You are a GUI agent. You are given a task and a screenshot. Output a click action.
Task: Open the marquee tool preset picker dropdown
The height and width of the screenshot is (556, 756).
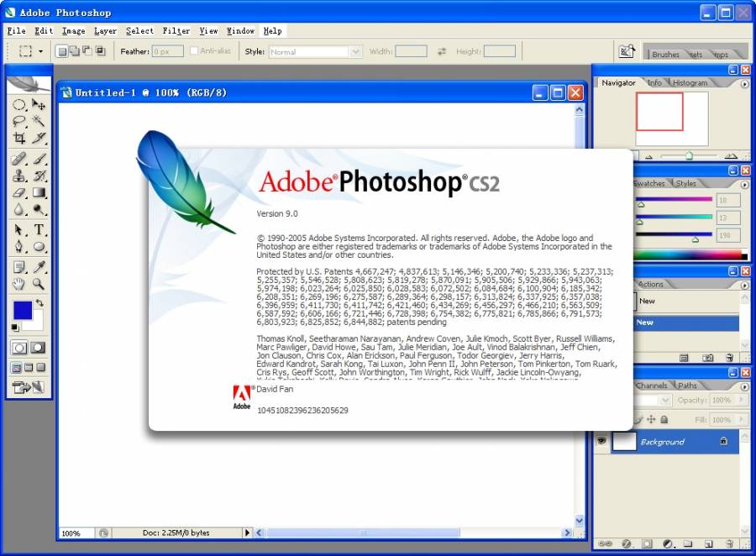click(40, 51)
